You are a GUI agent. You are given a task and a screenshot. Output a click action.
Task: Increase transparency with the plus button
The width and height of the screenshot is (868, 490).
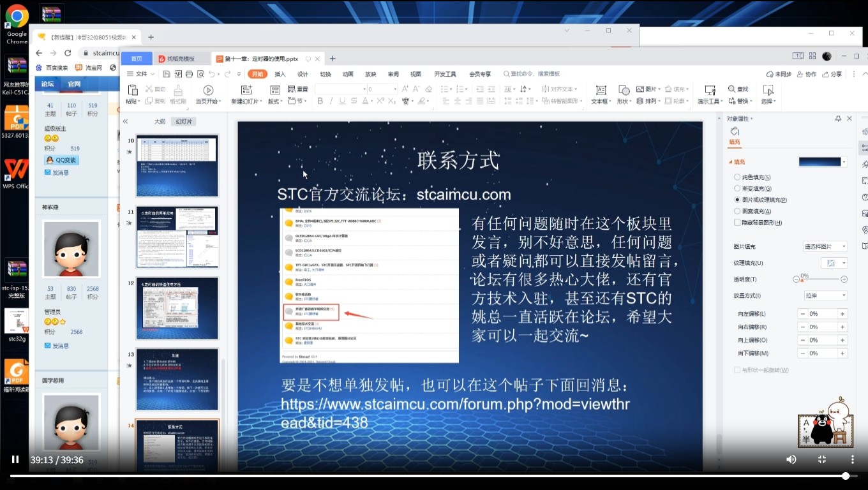[x=844, y=279]
